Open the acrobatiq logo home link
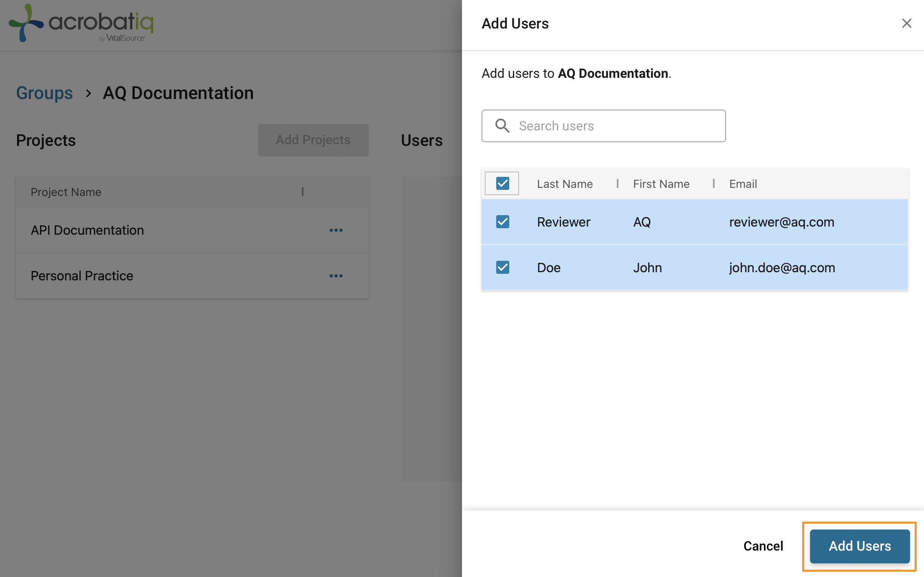 (81, 23)
